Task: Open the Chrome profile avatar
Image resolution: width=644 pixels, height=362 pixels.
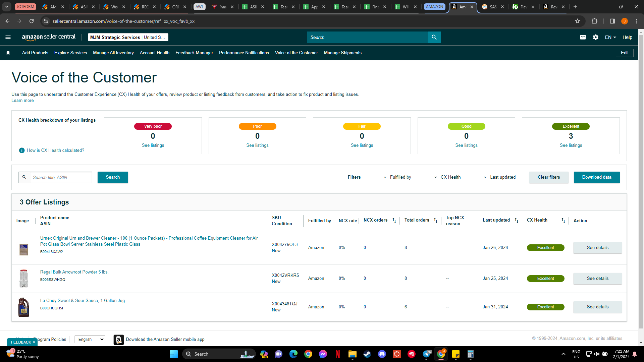Action: (x=624, y=21)
